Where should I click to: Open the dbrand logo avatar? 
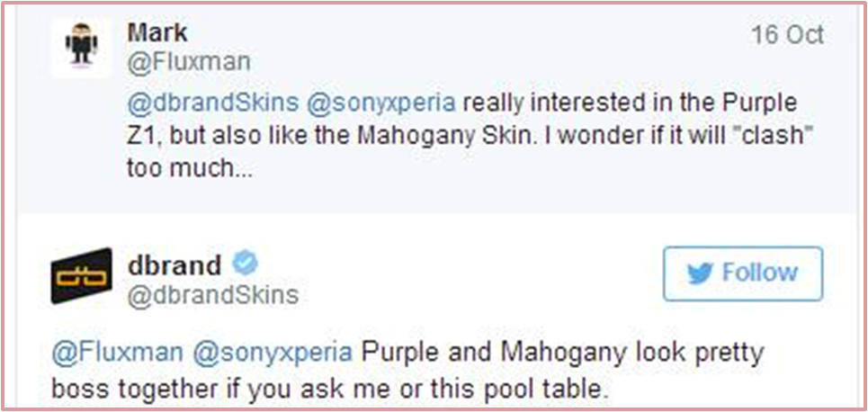click(x=82, y=276)
